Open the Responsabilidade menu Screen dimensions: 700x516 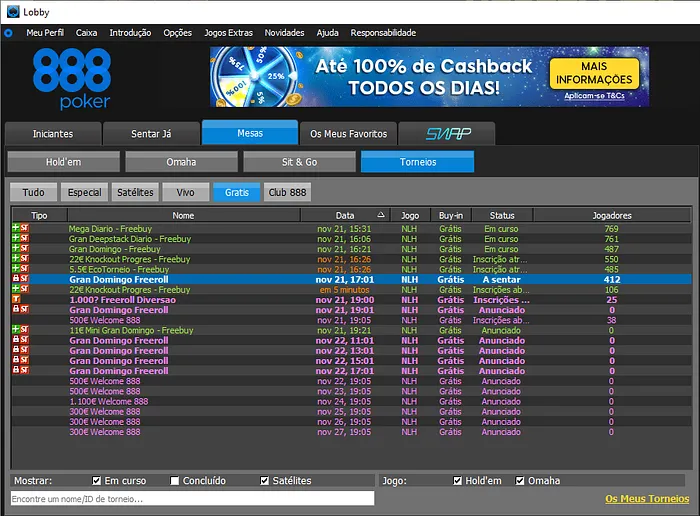pos(383,33)
